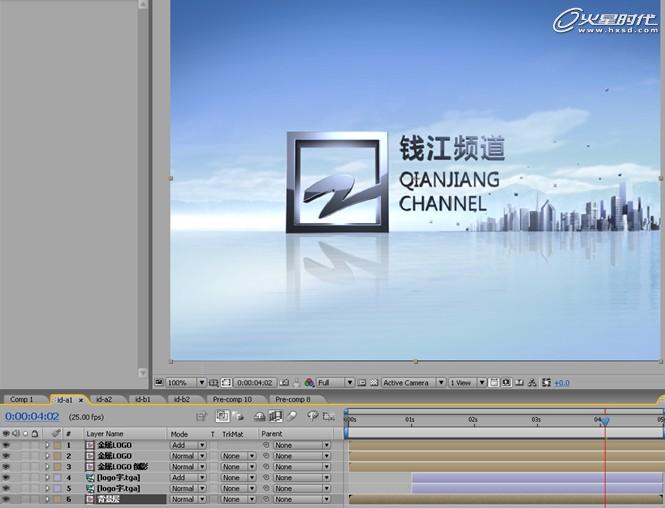Image resolution: width=665 pixels, height=508 pixels.
Task: Enable the Motion Blur timeline icon
Action: pyautogui.click(x=291, y=416)
